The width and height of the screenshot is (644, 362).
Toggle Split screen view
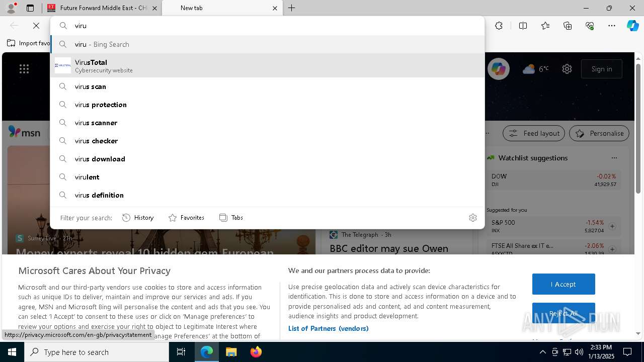[523, 26]
